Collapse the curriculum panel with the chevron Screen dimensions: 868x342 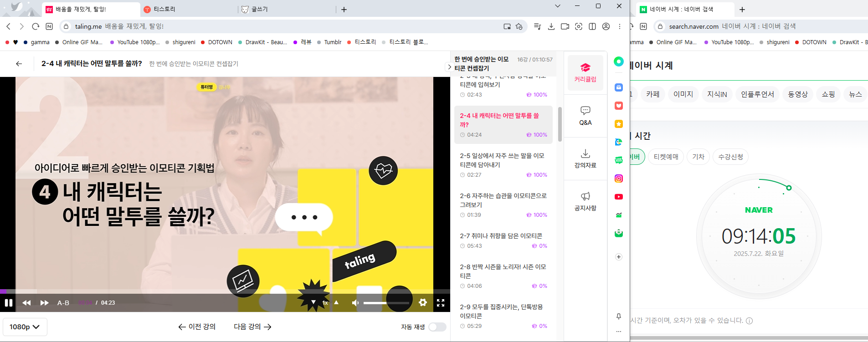tap(449, 67)
